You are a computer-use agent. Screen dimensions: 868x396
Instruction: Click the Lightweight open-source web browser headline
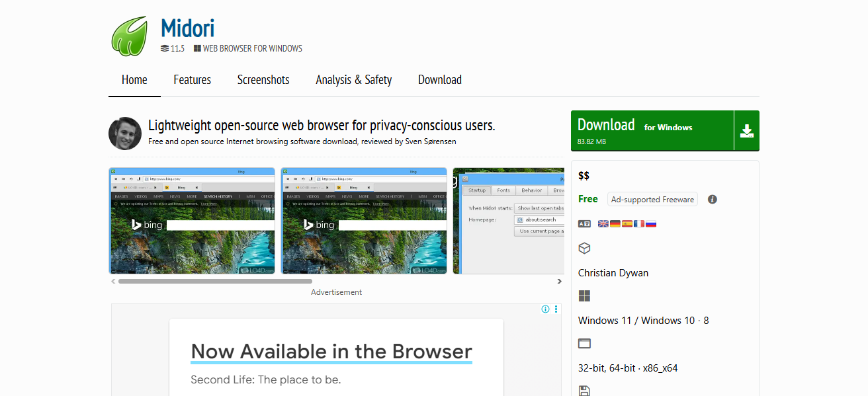(x=322, y=126)
